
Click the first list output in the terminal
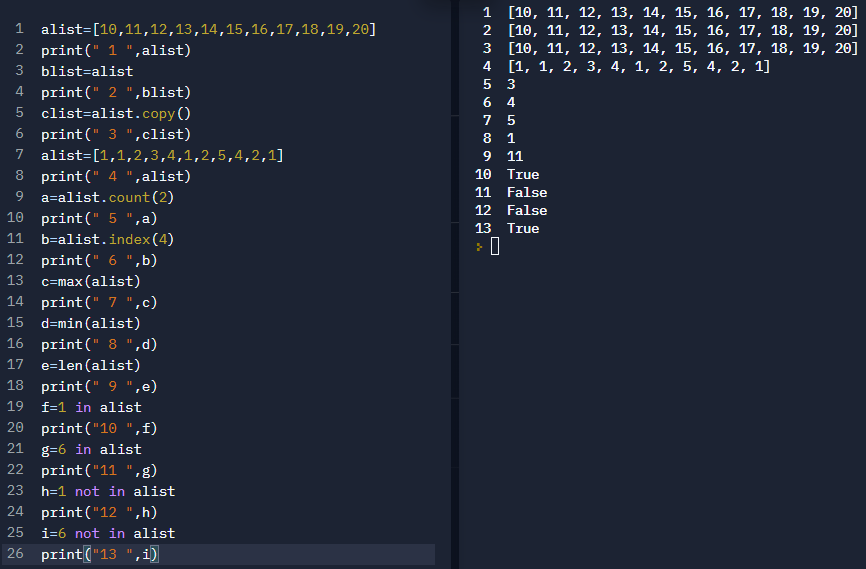click(x=682, y=12)
